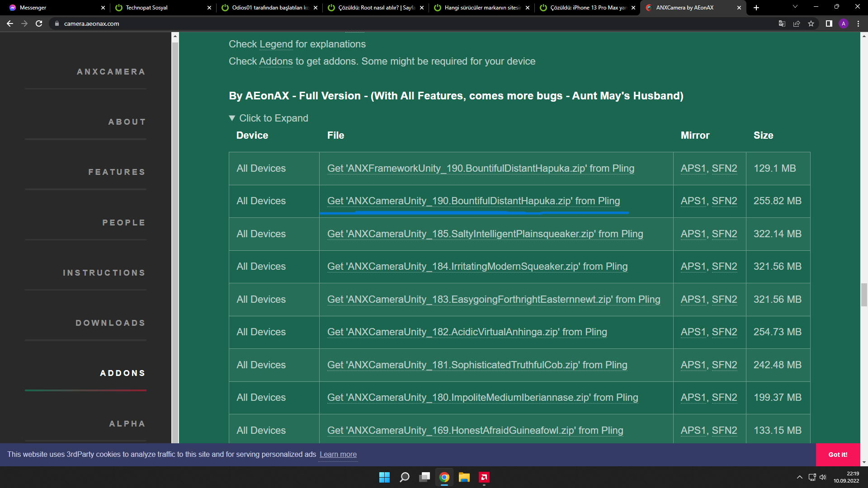The image size is (868, 488).
Task: Click the Learn more cookies link
Action: coord(338,455)
